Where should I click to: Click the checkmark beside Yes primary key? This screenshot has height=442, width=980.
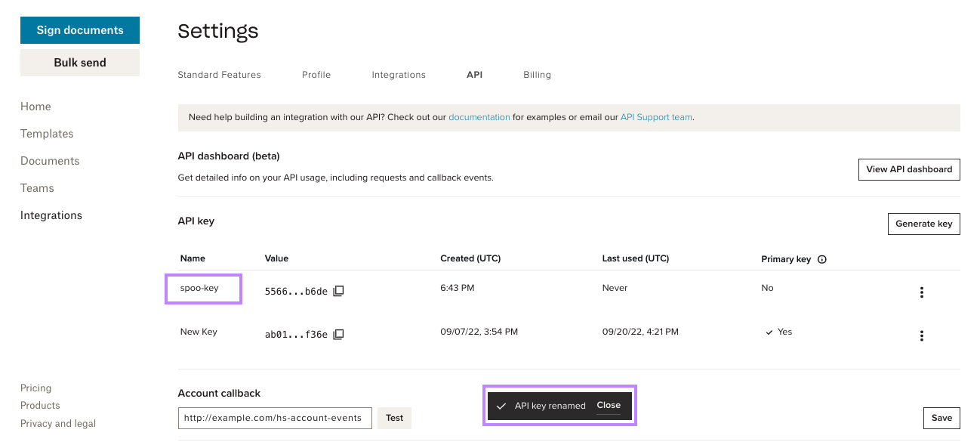[x=768, y=331]
